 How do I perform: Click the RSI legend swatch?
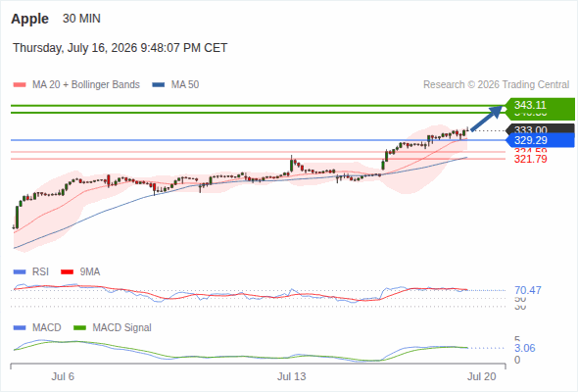20,272
